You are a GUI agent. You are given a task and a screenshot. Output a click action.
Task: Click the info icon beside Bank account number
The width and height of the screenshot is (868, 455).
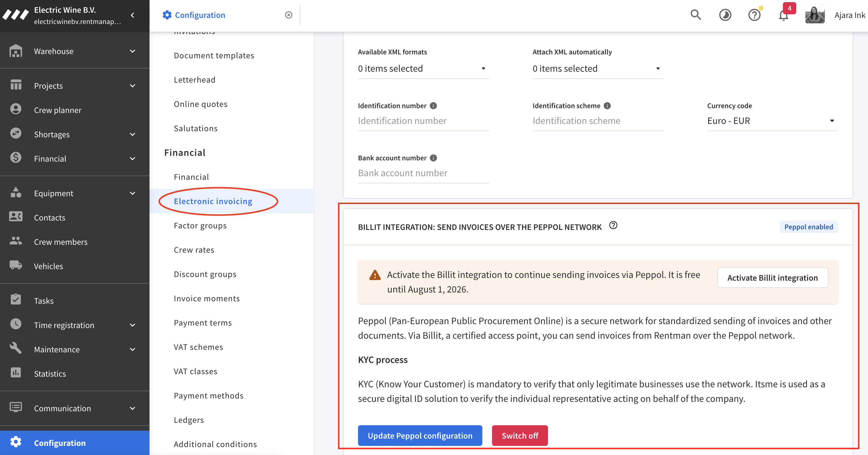click(x=434, y=158)
